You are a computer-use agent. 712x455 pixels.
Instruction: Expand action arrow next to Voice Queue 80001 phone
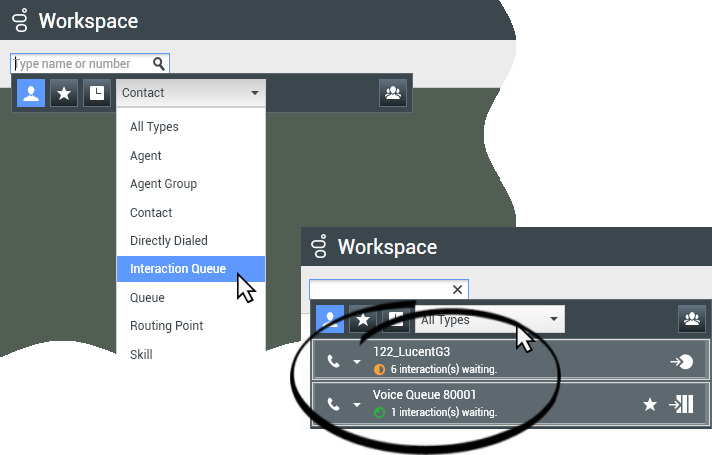tap(357, 405)
